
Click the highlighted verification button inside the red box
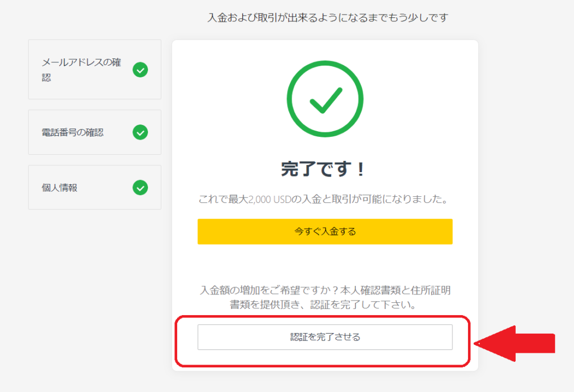click(x=325, y=337)
